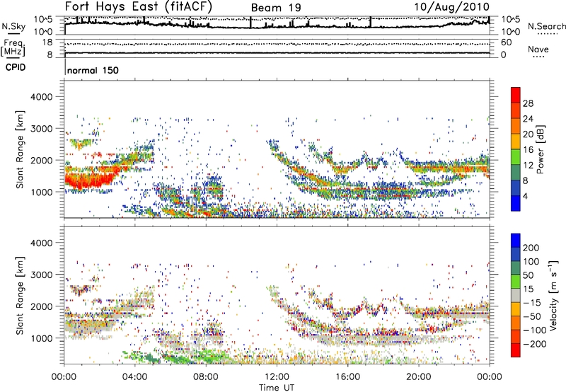566x392 pixels.
Task: Click the strong red backscatter near 01:00
Action: (x=89, y=180)
